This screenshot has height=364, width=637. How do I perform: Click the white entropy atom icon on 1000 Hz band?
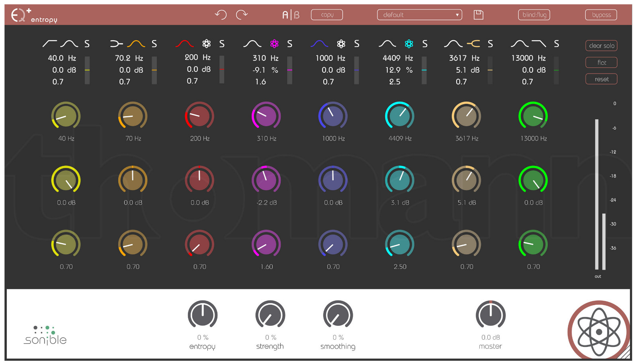click(x=341, y=44)
